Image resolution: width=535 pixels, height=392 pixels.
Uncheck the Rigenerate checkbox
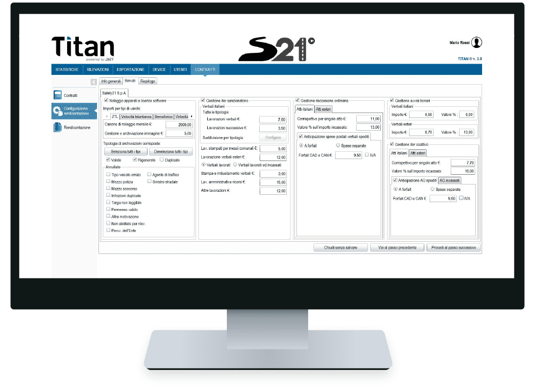click(x=135, y=160)
